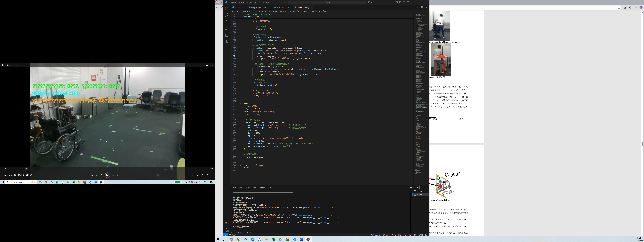Screen dimensions: 644x242
Task: Switch to the YOLO_new1.py tab
Action: click(x=283, y=8)
